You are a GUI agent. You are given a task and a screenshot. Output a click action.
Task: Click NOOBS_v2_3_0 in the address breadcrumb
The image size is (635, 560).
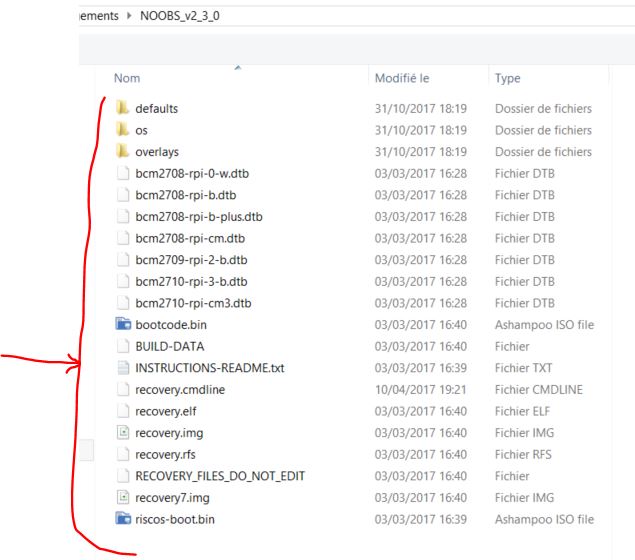click(x=181, y=16)
